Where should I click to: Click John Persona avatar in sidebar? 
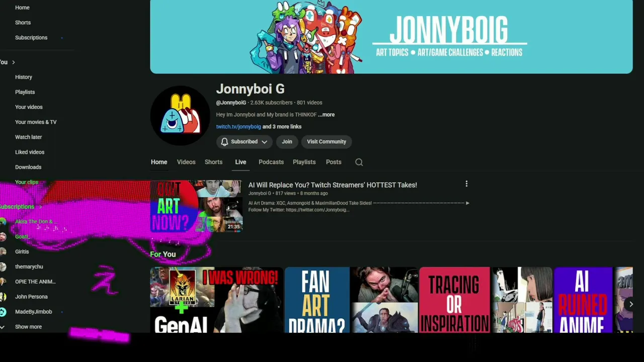click(x=3, y=297)
